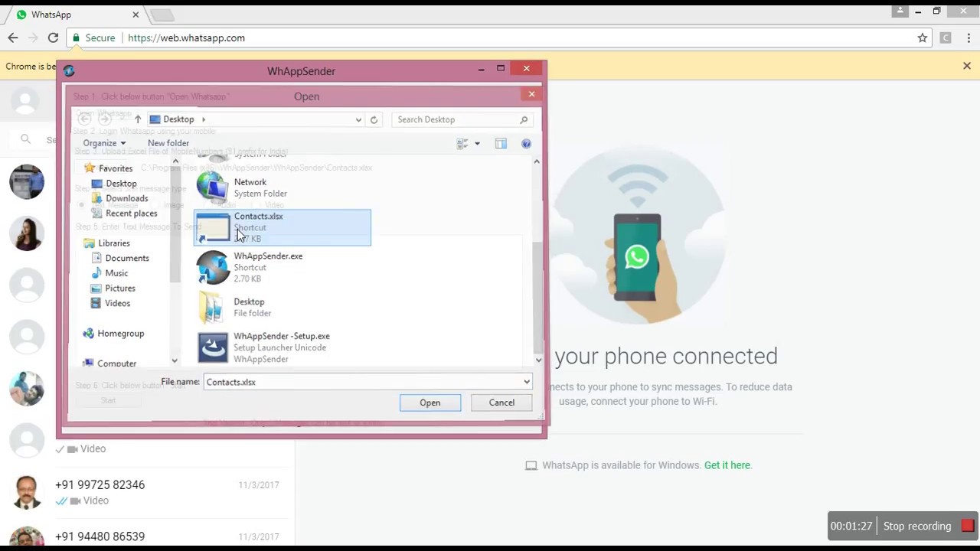980x551 pixels.
Task: Click the WhAppSender.exe file name text
Action: [x=268, y=256]
